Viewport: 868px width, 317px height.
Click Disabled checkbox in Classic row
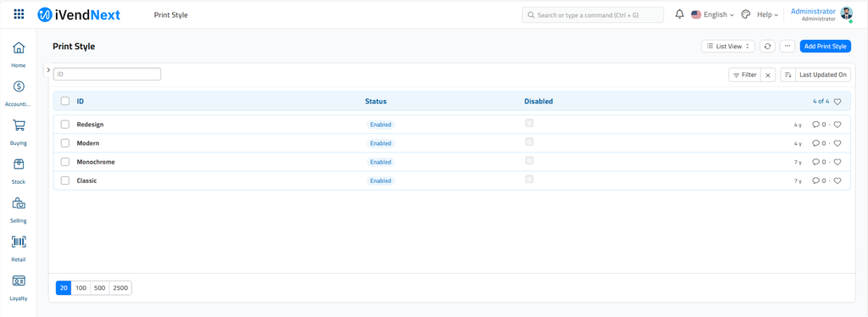coord(529,179)
